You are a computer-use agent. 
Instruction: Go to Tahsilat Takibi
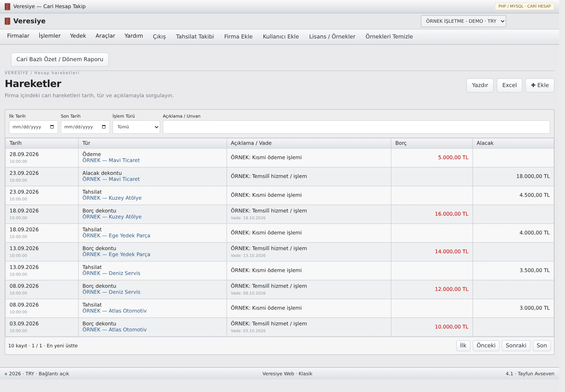coord(195,37)
